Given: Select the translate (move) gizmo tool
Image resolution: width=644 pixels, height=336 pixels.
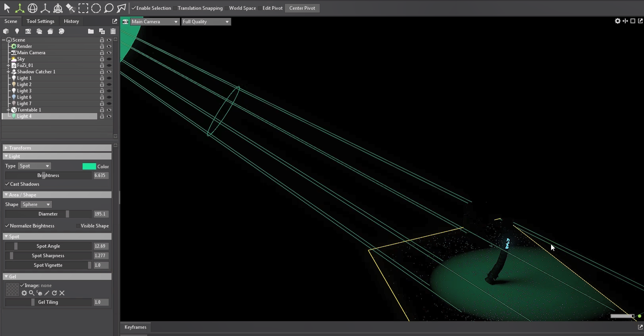Looking at the screenshot, I should pyautogui.click(x=20, y=8).
